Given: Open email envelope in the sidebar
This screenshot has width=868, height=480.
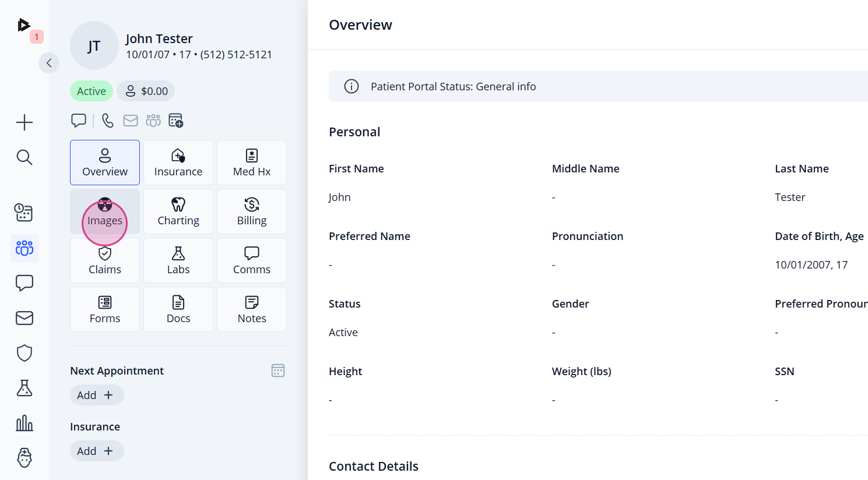Looking at the screenshot, I should click(x=24, y=318).
